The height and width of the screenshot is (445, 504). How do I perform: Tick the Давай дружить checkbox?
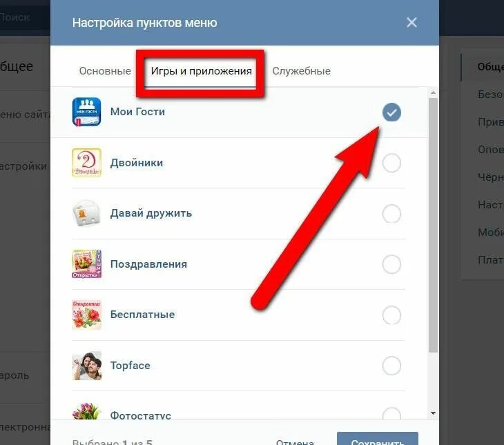click(x=391, y=214)
